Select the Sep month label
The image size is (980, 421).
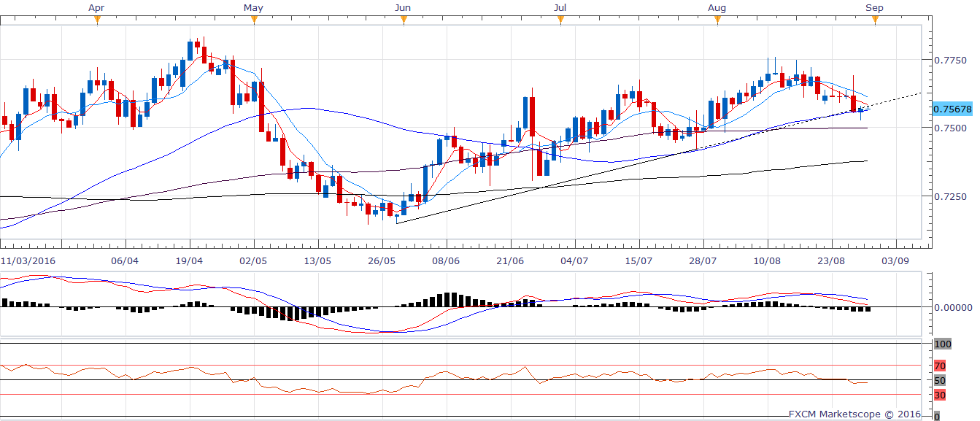pyautogui.click(x=874, y=7)
